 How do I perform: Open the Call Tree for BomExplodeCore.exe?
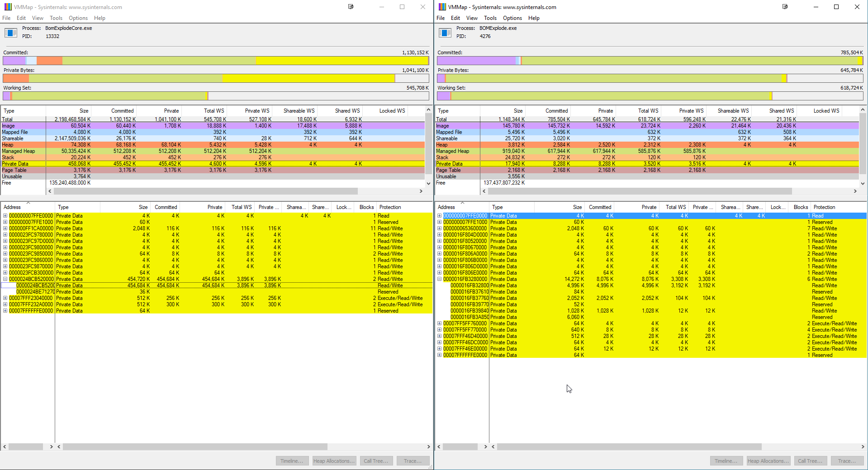pos(376,461)
